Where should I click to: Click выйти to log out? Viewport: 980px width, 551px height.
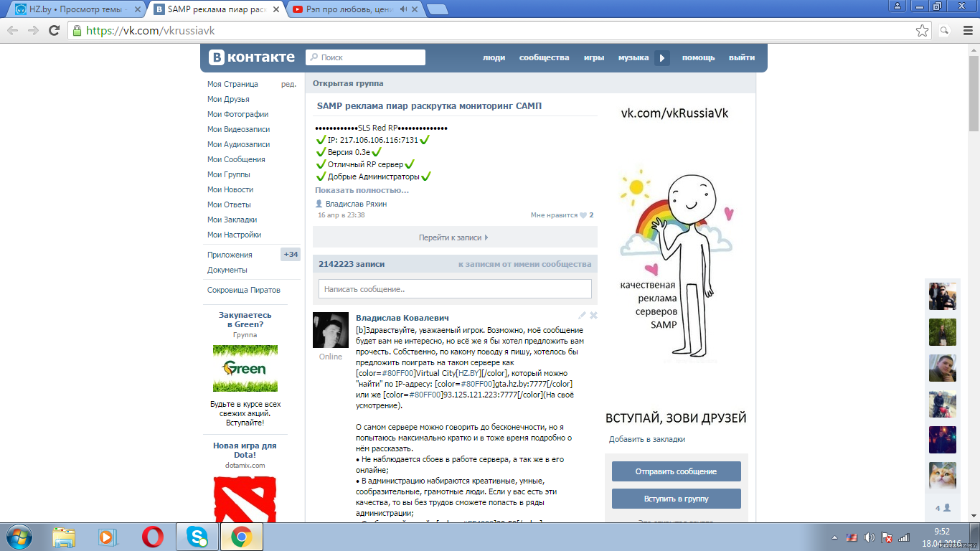(x=742, y=58)
